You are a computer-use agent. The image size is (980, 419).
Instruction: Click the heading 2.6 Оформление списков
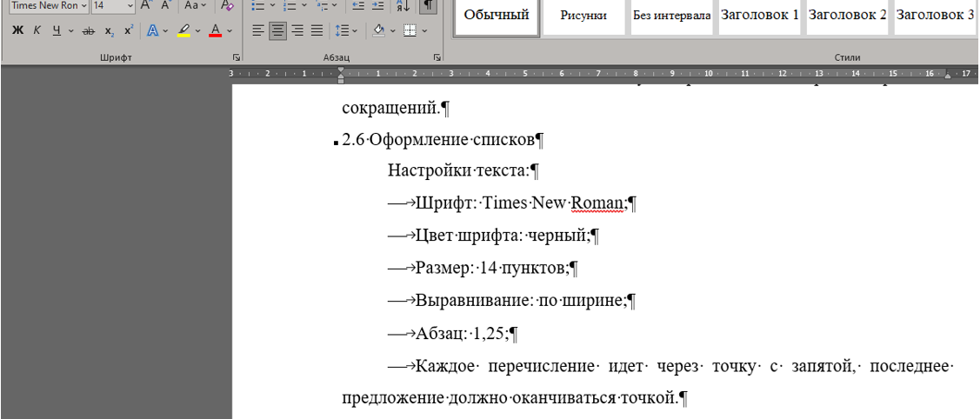pos(443,139)
